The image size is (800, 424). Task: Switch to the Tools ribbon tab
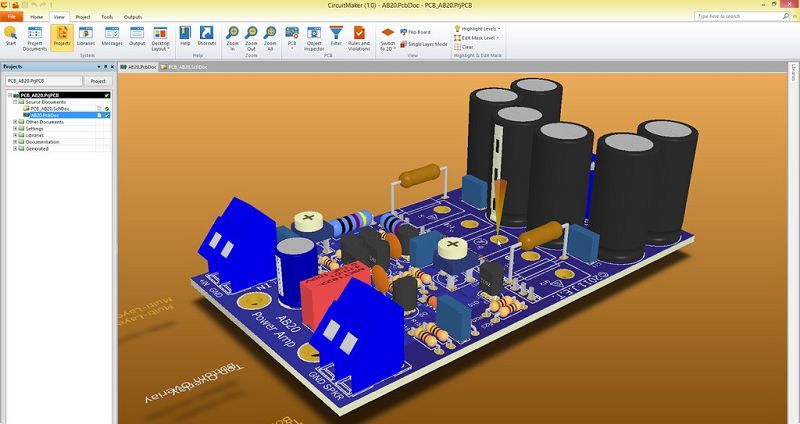(x=107, y=17)
